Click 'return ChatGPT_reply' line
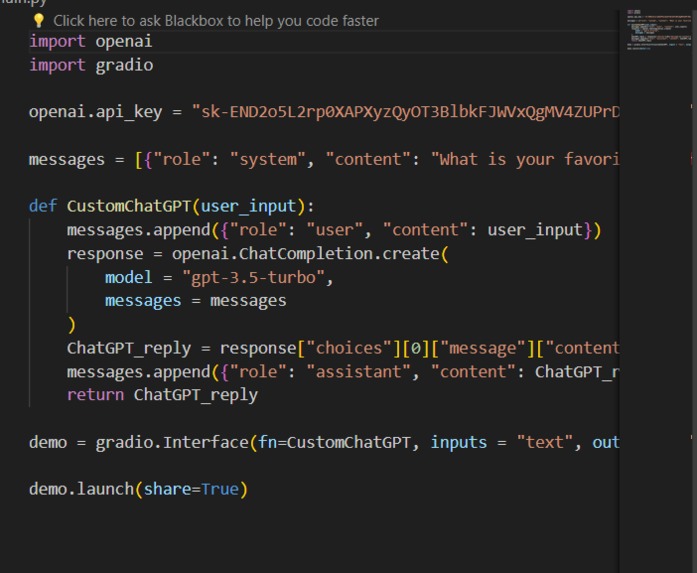This screenshot has width=697, height=573. point(162,395)
